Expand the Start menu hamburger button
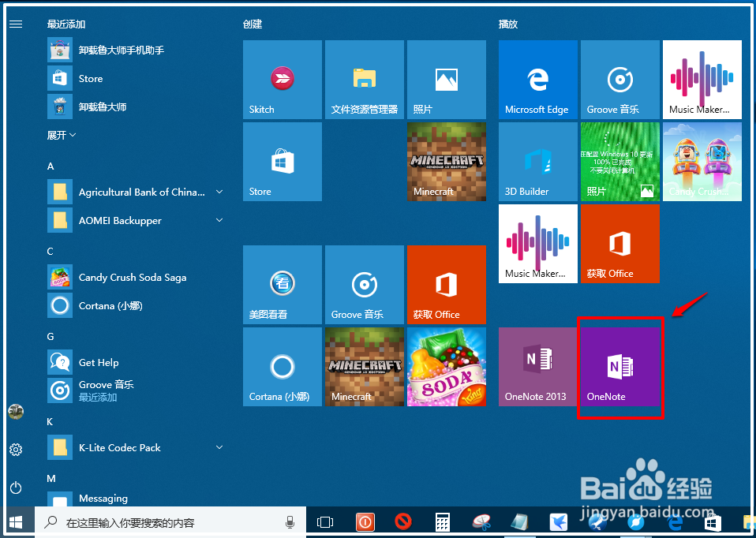The height and width of the screenshot is (538, 756). click(x=16, y=24)
